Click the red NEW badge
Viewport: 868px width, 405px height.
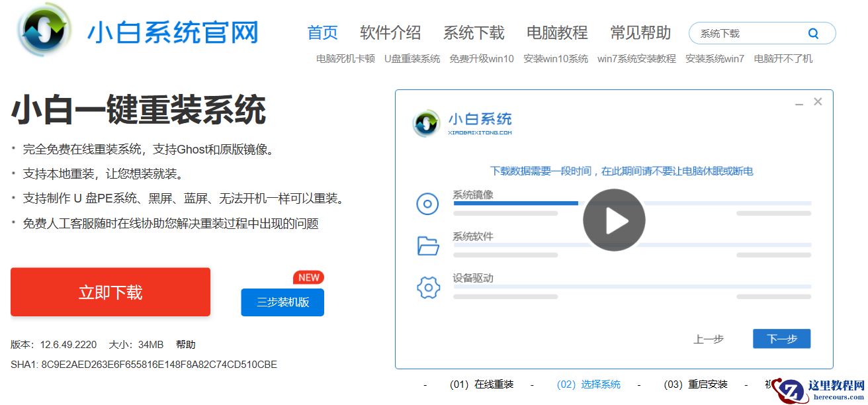[x=308, y=277]
